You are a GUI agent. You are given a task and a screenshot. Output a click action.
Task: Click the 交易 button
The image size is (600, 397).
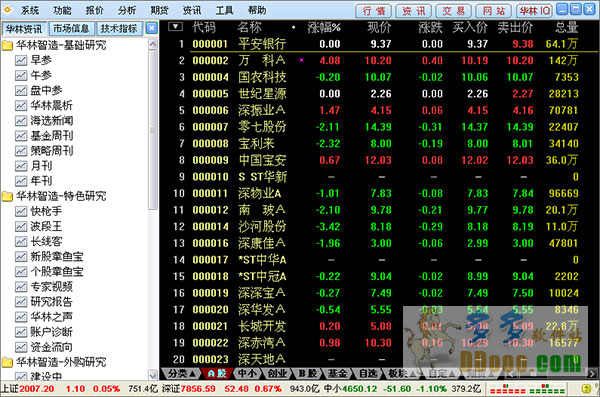coord(454,11)
